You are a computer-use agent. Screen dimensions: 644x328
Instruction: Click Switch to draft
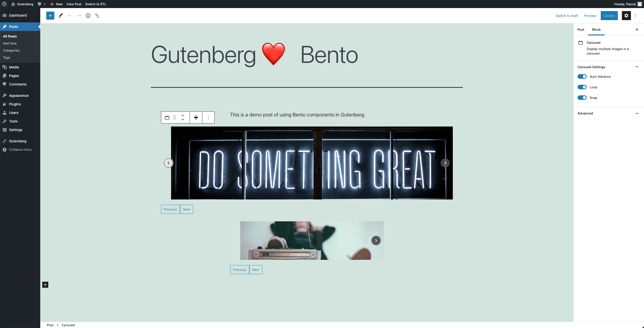567,16
